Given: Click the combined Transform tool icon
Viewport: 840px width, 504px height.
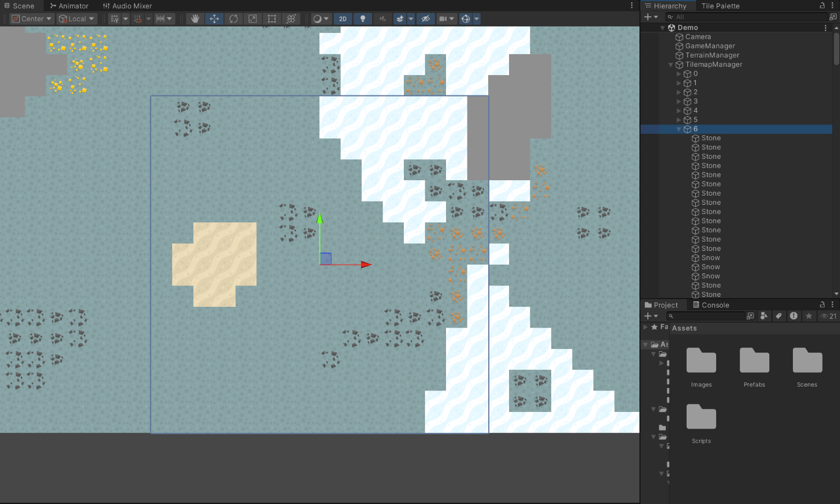Looking at the screenshot, I should point(291,19).
